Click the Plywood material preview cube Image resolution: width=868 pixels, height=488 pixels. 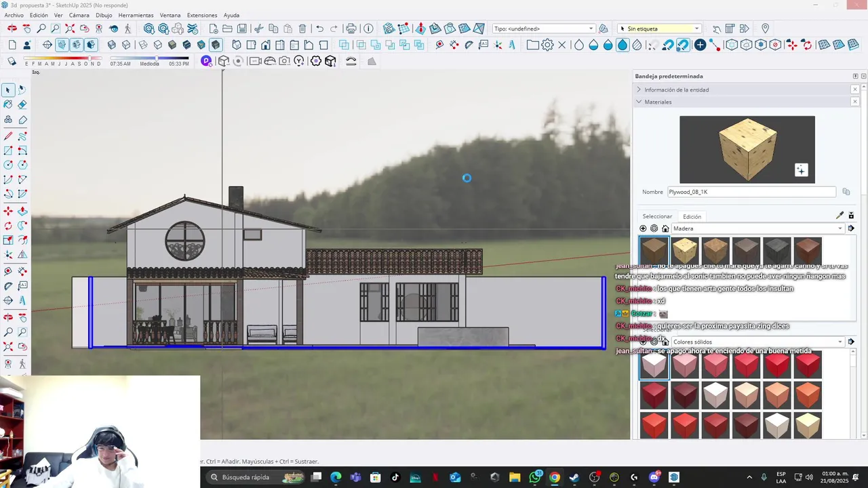(747, 149)
